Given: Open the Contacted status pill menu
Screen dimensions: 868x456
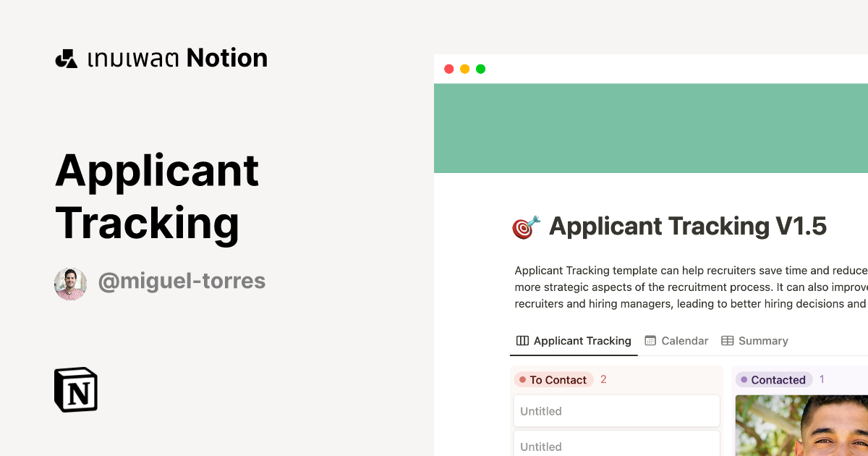Looking at the screenshot, I should click(774, 379).
